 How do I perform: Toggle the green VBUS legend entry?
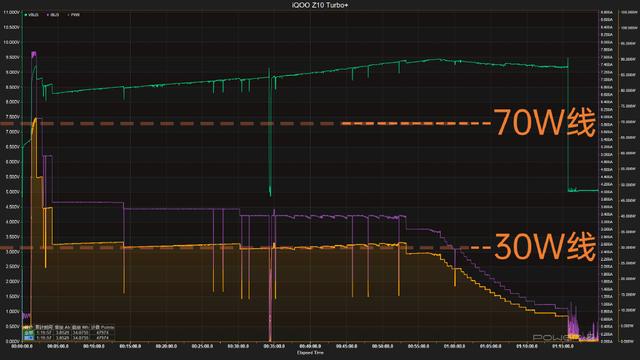click(32, 15)
